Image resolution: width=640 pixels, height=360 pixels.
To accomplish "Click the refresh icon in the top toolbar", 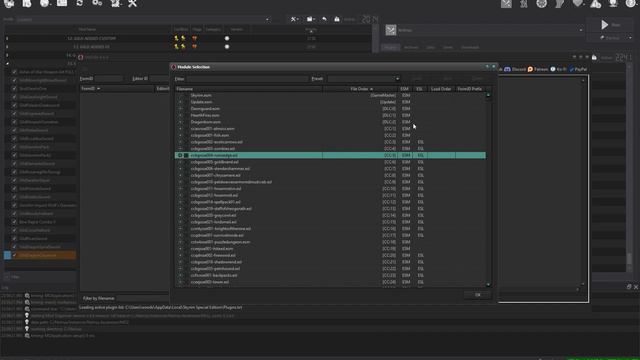I will (x=80, y=3).
